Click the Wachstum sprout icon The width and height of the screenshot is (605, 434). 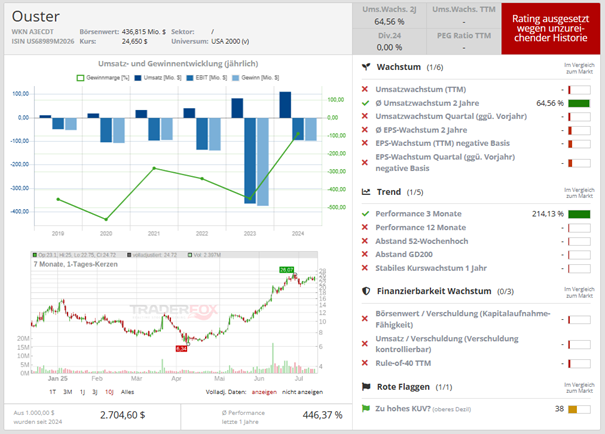(x=366, y=67)
